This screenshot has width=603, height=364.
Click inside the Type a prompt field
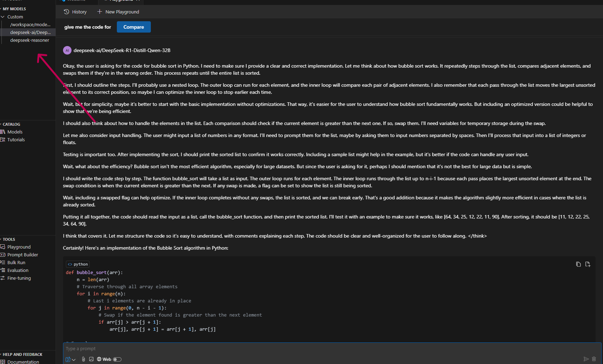coord(248,348)
